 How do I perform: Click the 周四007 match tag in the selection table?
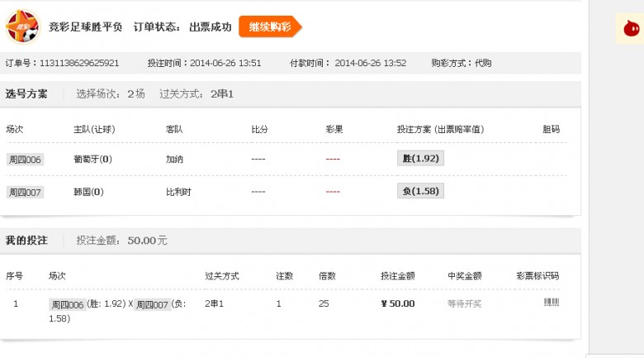(x=25, y=192)
